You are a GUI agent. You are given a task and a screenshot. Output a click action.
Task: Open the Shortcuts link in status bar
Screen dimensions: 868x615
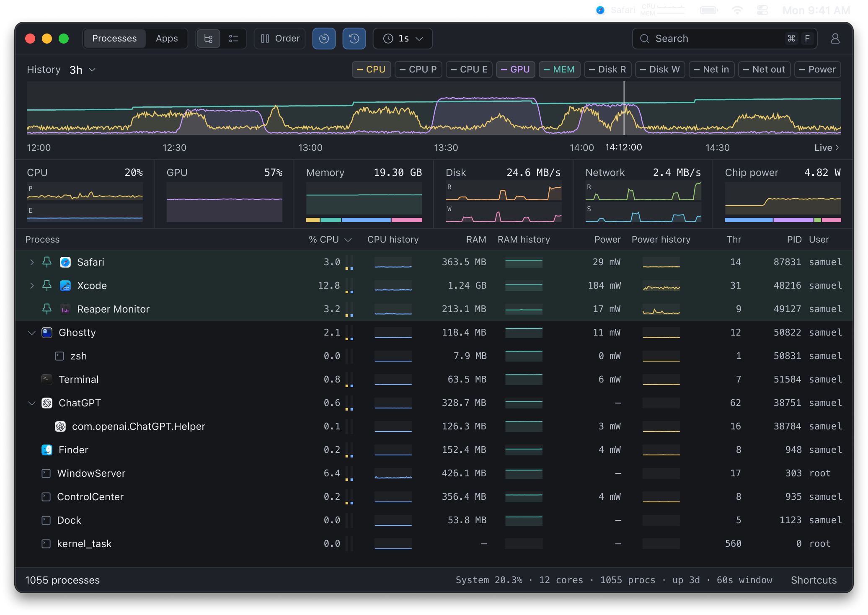pyautogui.click(x=814, y=580)
